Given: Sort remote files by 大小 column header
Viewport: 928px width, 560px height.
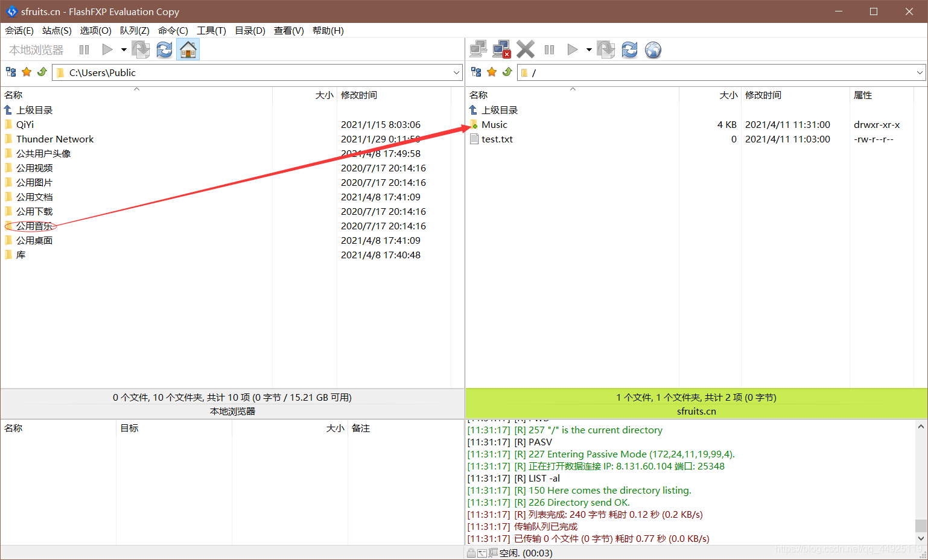Looking at the screenshot, I should coord(710,95).
